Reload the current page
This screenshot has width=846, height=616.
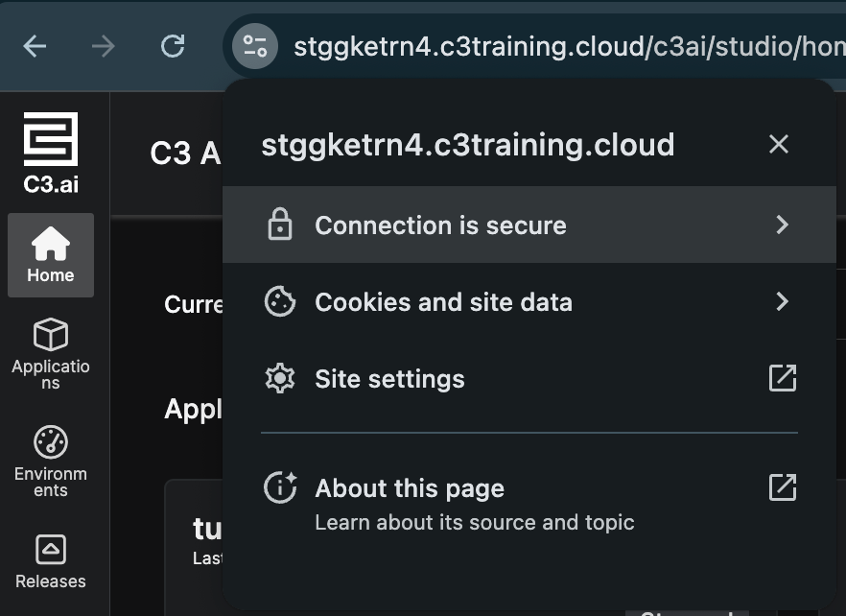[x=173, y=46]
